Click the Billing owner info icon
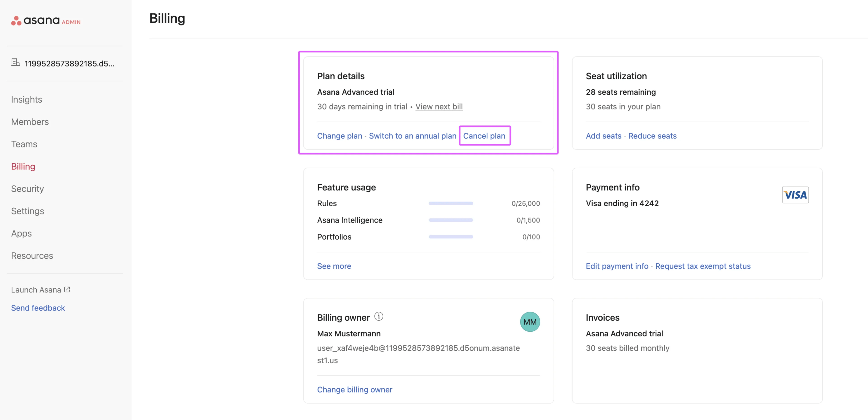Image resolution: width=868 pixels, height=420 pixels. 379,316
